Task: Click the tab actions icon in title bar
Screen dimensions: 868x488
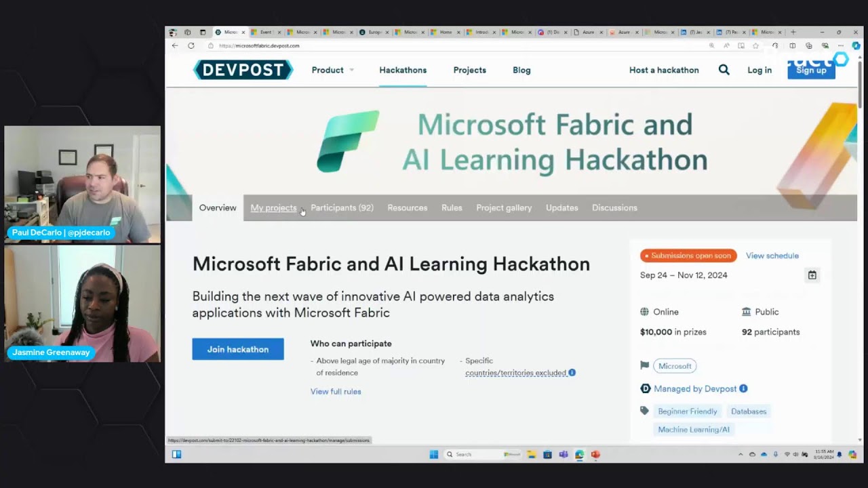Action: point(203,32)
